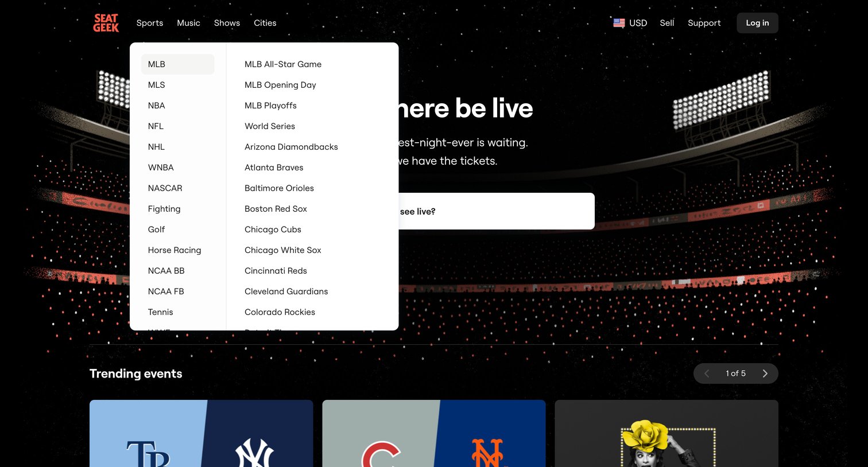This screenshot has height=467, width=868.
Task: Click the 'see live?' search field
Action: point(497,211)
